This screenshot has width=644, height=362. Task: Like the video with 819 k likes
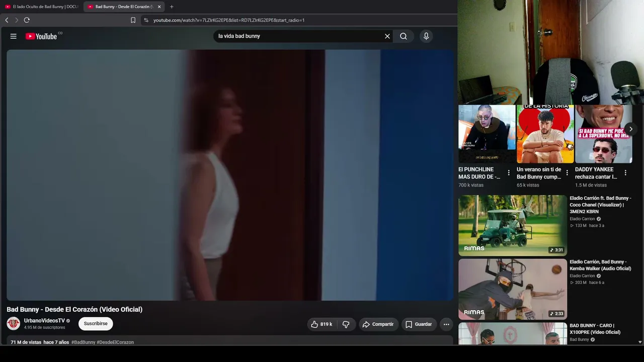pos(321,324)
